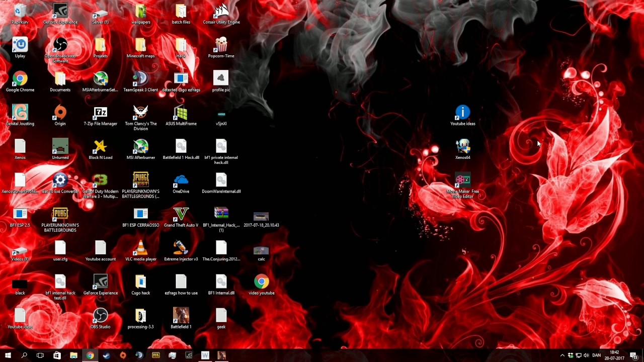Viewport: 644px width, 362px height.
Task: Launch Grand Theft Auto V shortcut
Action: coord(181,216)
